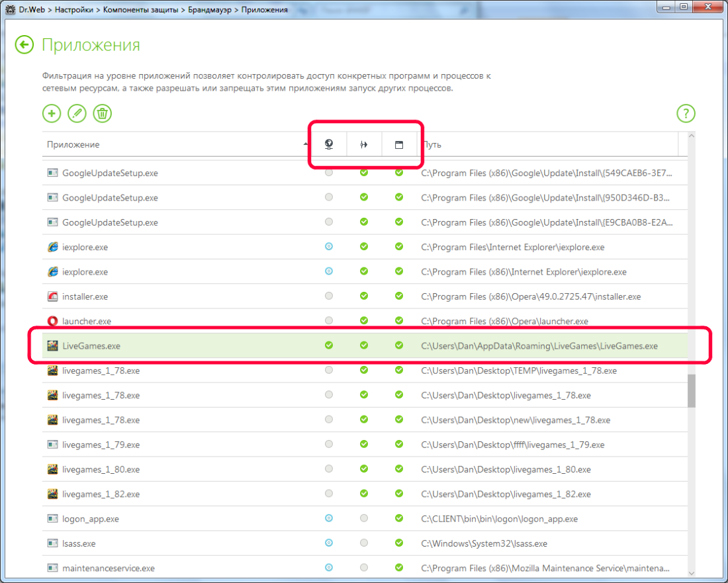The width and height of the screenshot is (728, 583).
Task: Click the LiveGames.exe application icon
Action: click(x=52, y=346)
